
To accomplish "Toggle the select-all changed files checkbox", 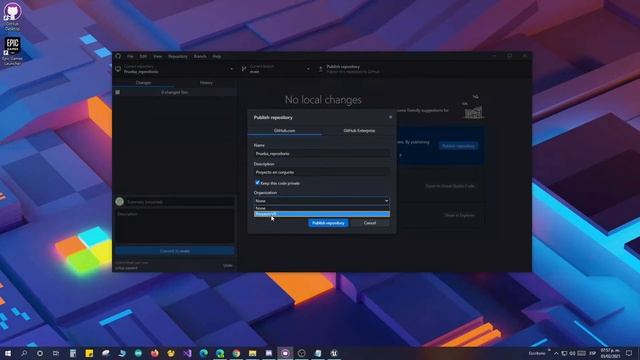I will tap(118, 92).
